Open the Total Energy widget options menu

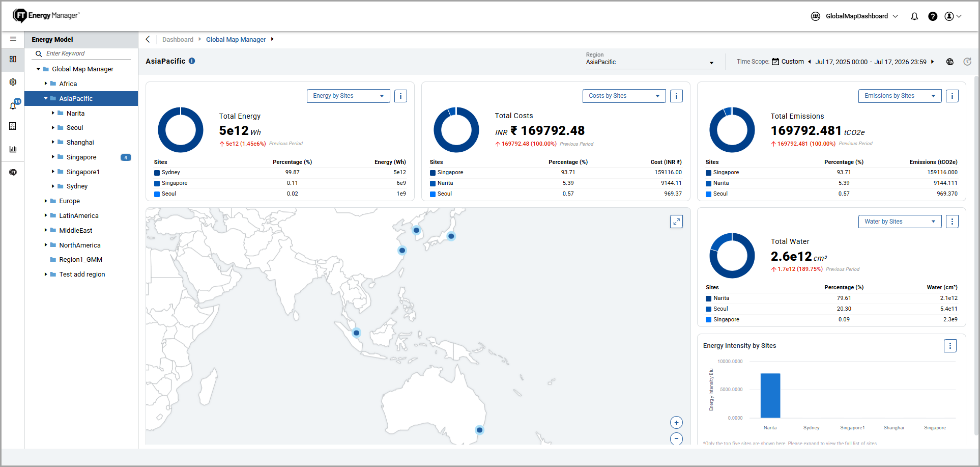click(x=400, y=96)
